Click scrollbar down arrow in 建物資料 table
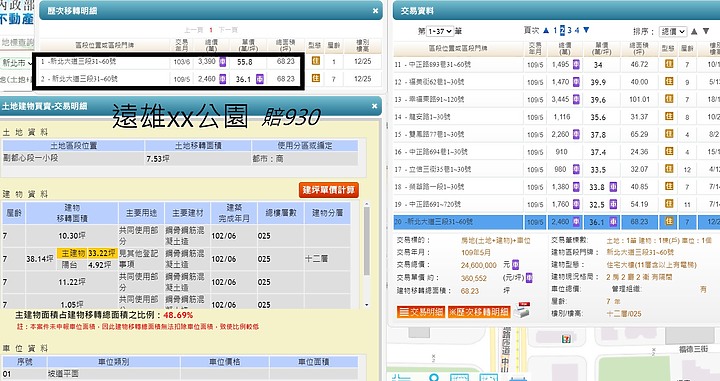Viewport: 720px width, 381px height. click(366, 305)
